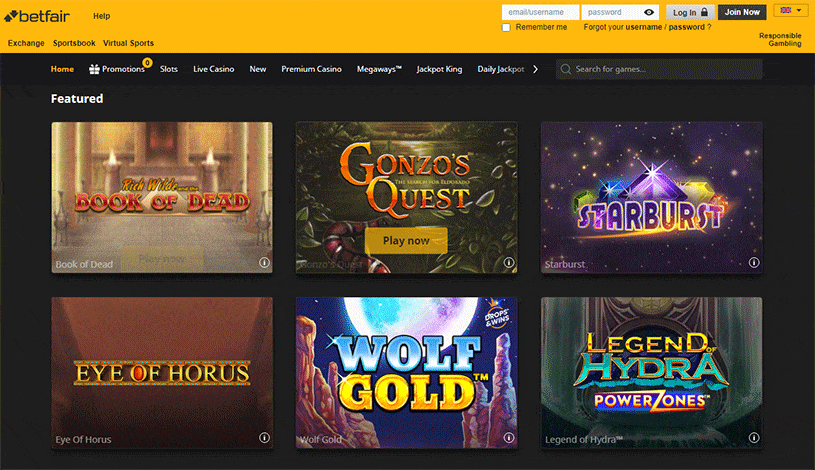This screenshot has height=470, width=815.
Task: Focus the email/username field
Action: pyautogui.click(x=541, y=12)
